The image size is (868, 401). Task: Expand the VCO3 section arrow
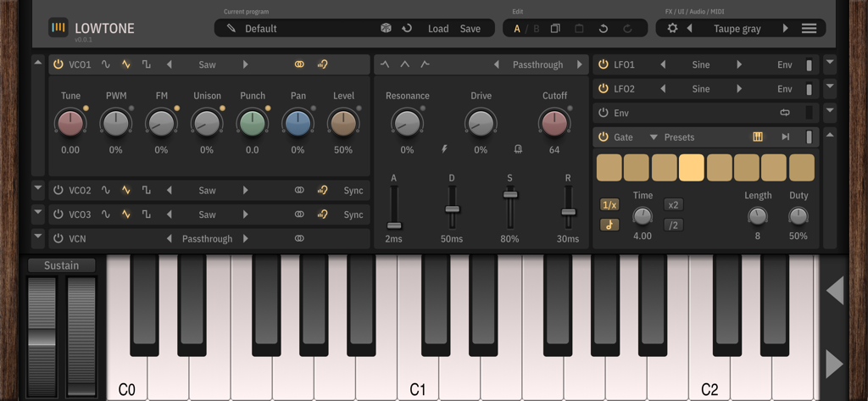click(38, 214)
